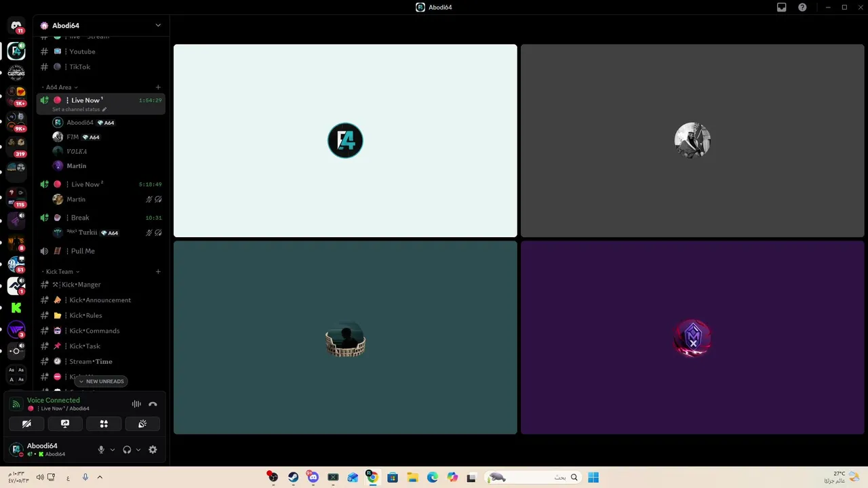Open the soundboard button
The image size is (868, 488).
(142, 424)
